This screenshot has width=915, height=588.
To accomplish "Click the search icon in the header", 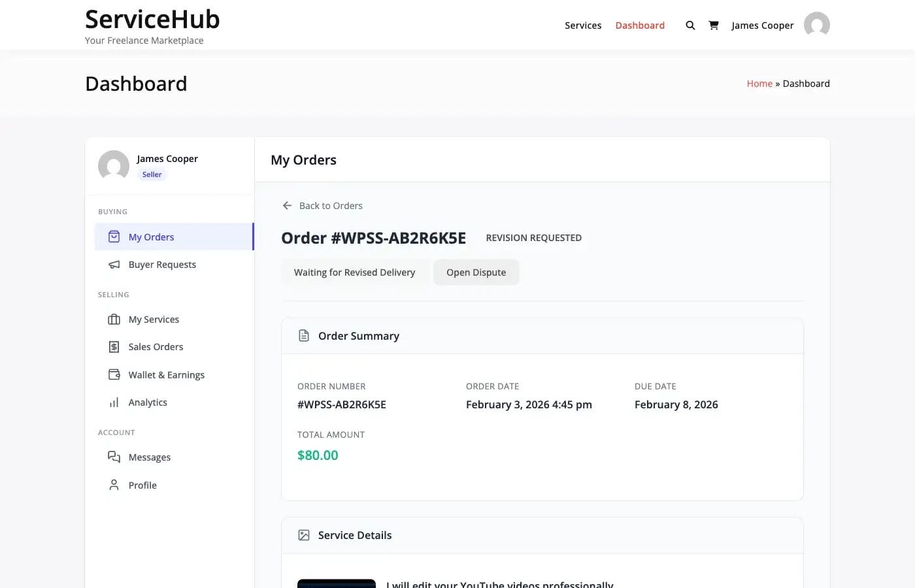I will (x=690, y=25).
